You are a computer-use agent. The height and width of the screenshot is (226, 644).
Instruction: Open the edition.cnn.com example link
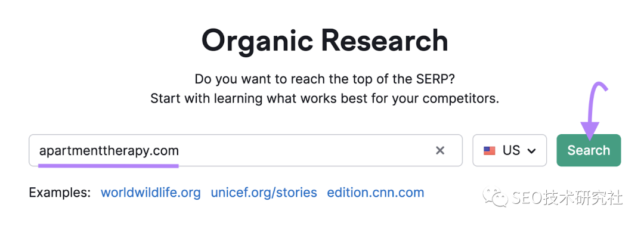[x=376, y=193]
